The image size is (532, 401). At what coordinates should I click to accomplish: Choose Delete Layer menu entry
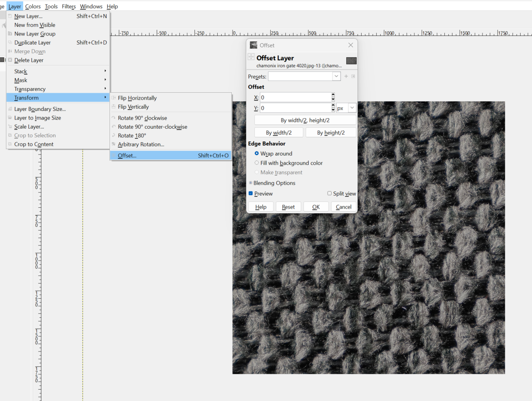click(58, 60)
